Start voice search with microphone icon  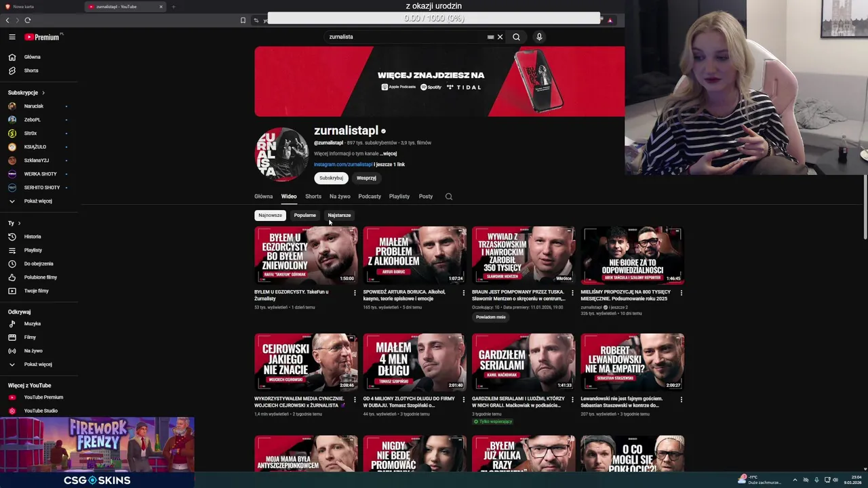click(x=539, y=37)
